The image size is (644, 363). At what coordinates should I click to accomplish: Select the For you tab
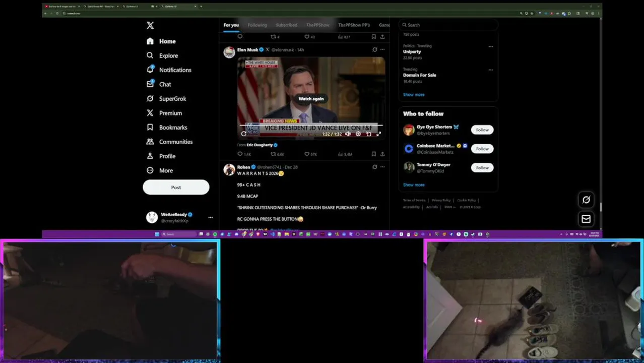point(231,25)
